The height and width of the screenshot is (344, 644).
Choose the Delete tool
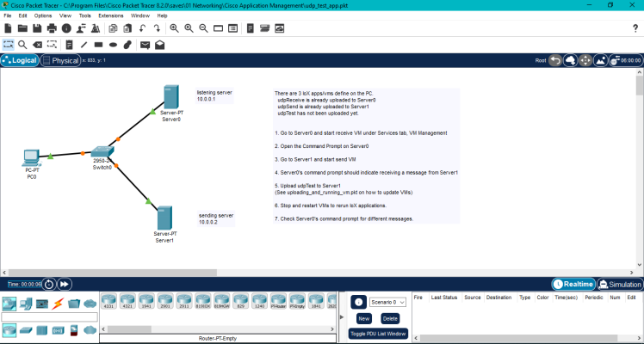tap(37, 45)
